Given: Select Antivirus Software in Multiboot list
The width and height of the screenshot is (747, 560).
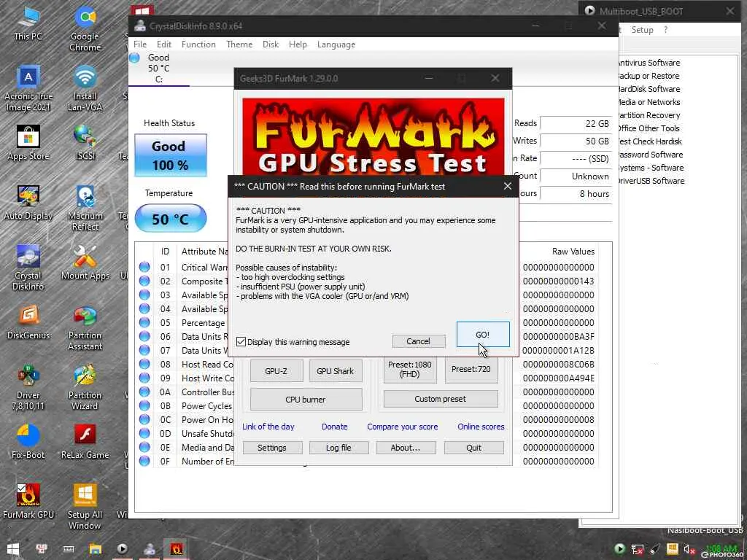Looking at the screenshot, I should point(649,63).
